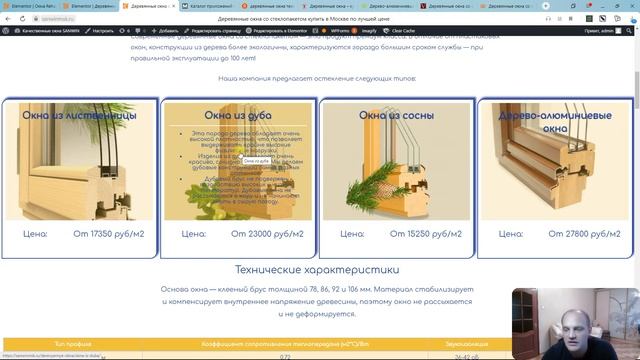Open the Окна из сосны card

[x=397, y=178]
